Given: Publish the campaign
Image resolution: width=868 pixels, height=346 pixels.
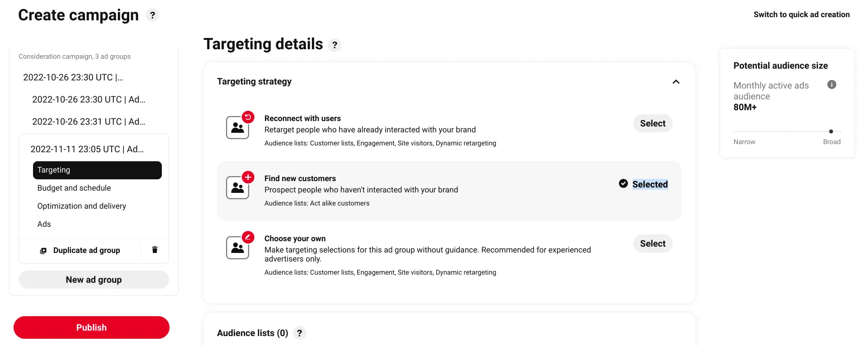Looking at the screenshot, I should click(x=91, y=327).
